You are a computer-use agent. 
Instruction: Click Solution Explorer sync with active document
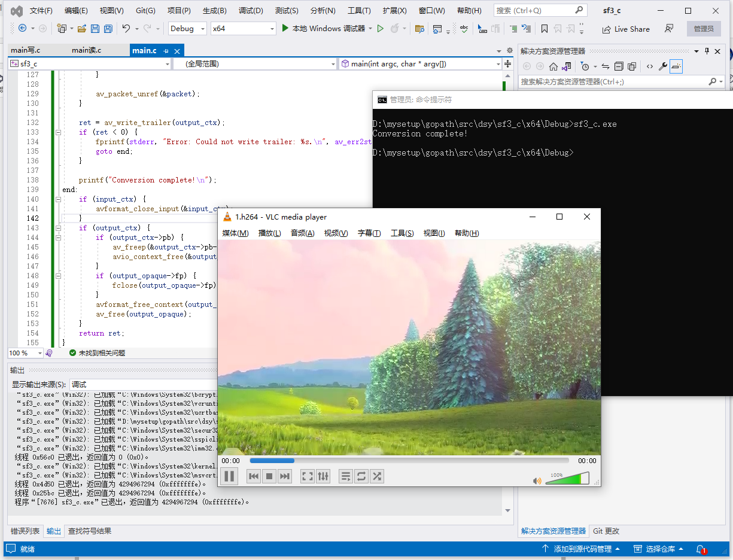tap(606, 66)
